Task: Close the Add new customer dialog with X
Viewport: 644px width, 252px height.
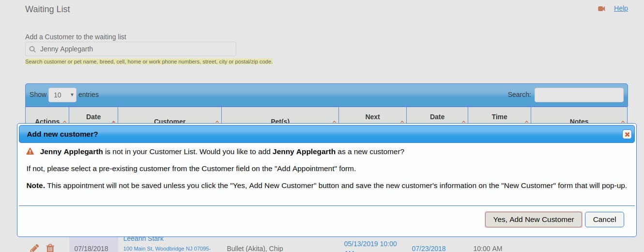Action: pos(627,134)
